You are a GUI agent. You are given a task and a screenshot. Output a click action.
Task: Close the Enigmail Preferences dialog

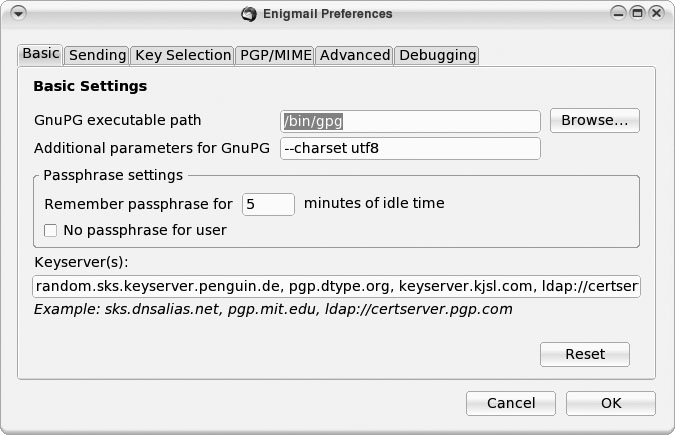(x=656, y=14)
